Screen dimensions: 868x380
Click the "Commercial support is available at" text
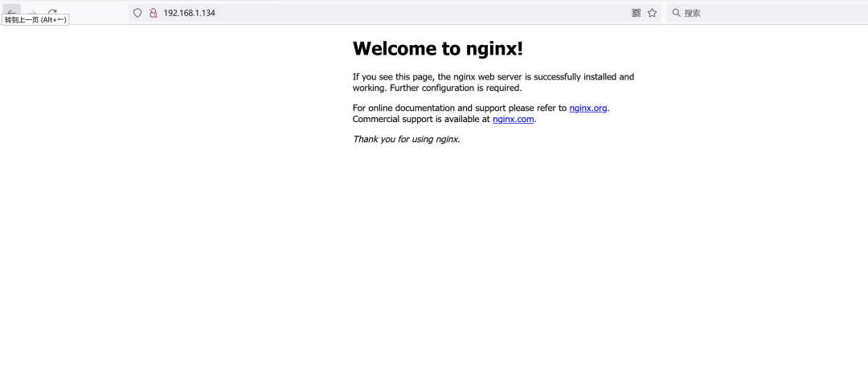tap(421, 118)
